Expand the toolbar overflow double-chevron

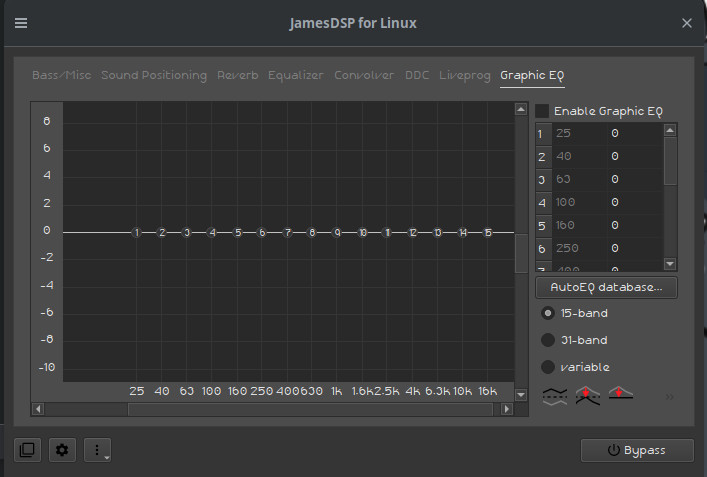(x=670, y=397)
